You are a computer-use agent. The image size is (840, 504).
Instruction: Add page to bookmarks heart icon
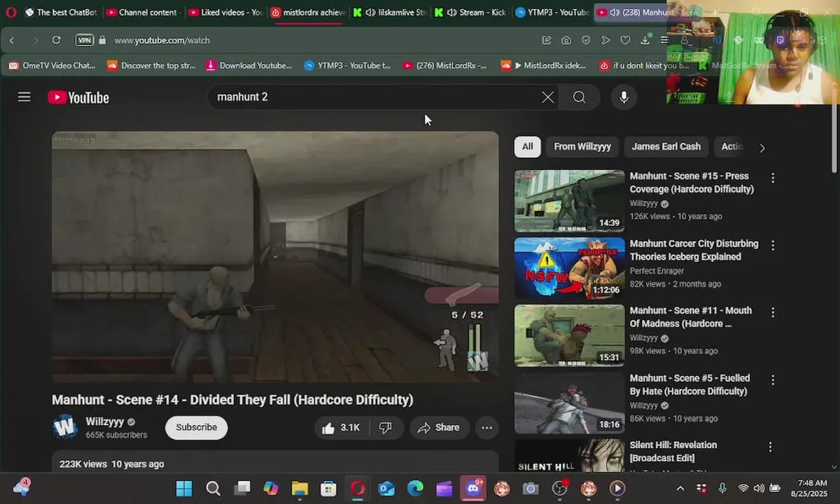coord(625,40)
